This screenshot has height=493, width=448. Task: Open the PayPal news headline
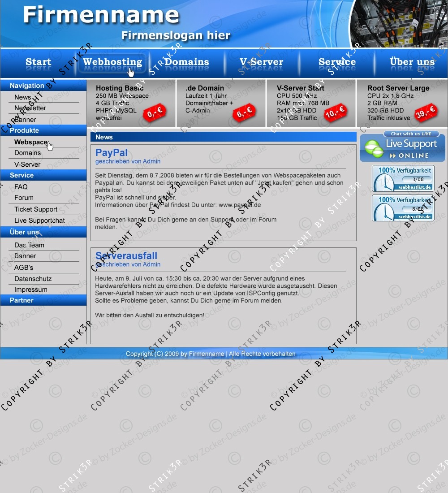(112, 153)
